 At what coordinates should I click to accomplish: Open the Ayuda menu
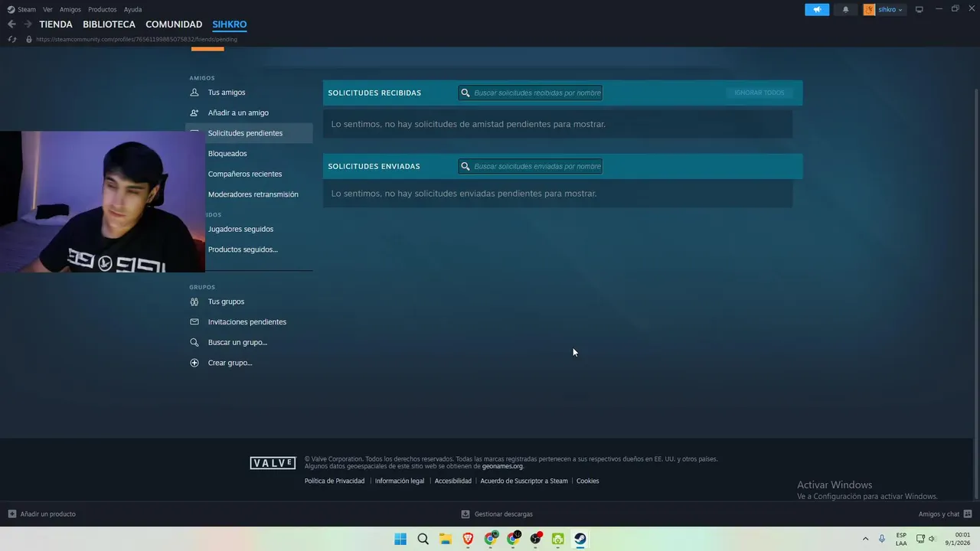click(132, 9)
